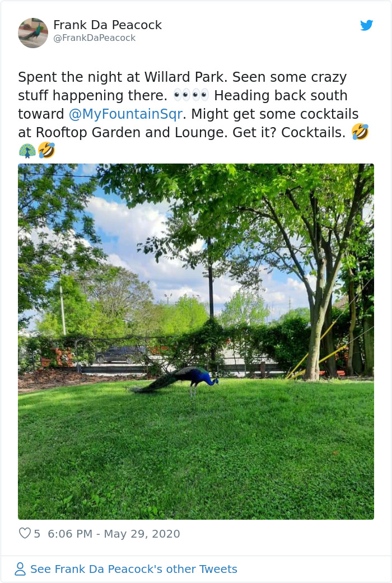Click the 6:06 PM May 29, 2020 timestamp
The height and width of the screenshot is (583, 392).
[x=114, y=534]
